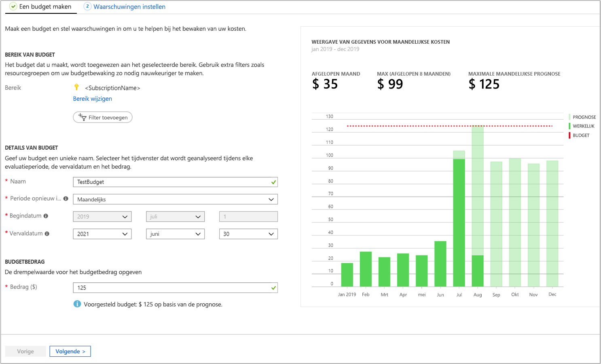Edit the Naam field containing TestBudget

tap(175, 182)
